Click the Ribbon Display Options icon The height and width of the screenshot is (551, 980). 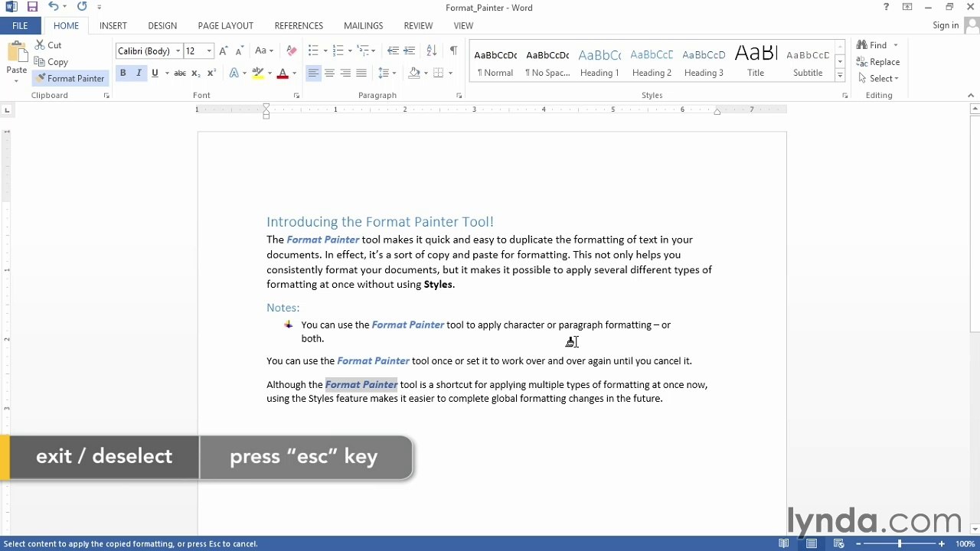click(907, 7)
